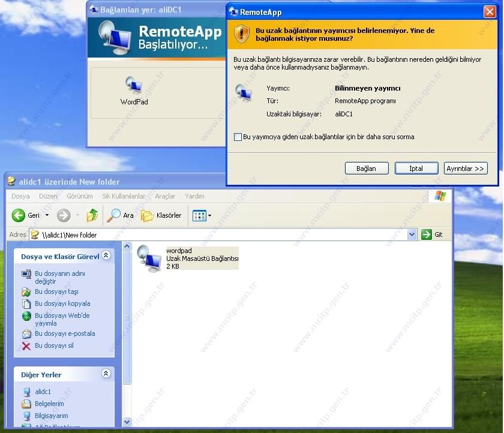Screen dimensions: 504x433
Task: Open the Dosya menu
Action: pos(20,196)
